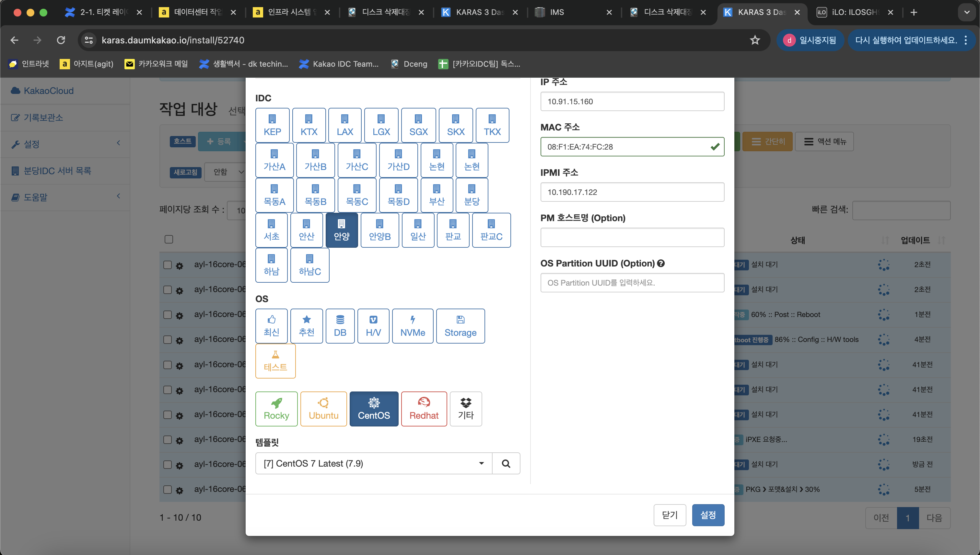Open the tab search dropdown arrow
The width and height of the screenshot is (980, 555).
click(967, 12)
